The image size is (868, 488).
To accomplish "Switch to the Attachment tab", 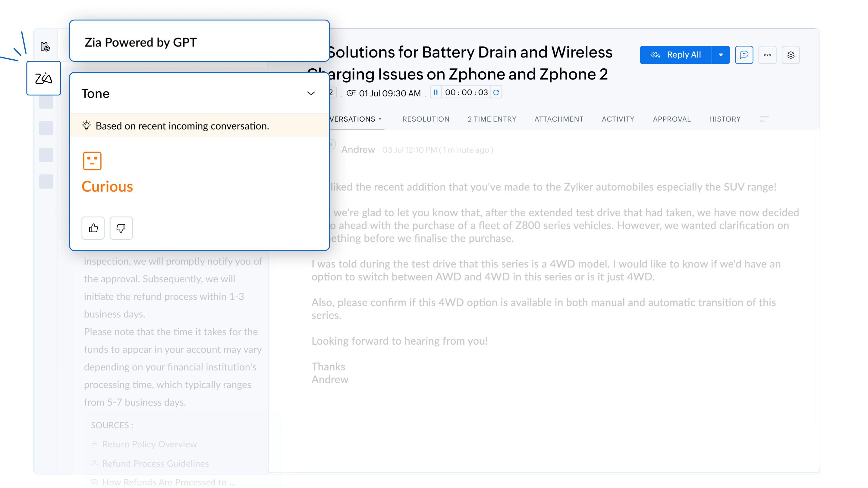I will pos(559,119).
